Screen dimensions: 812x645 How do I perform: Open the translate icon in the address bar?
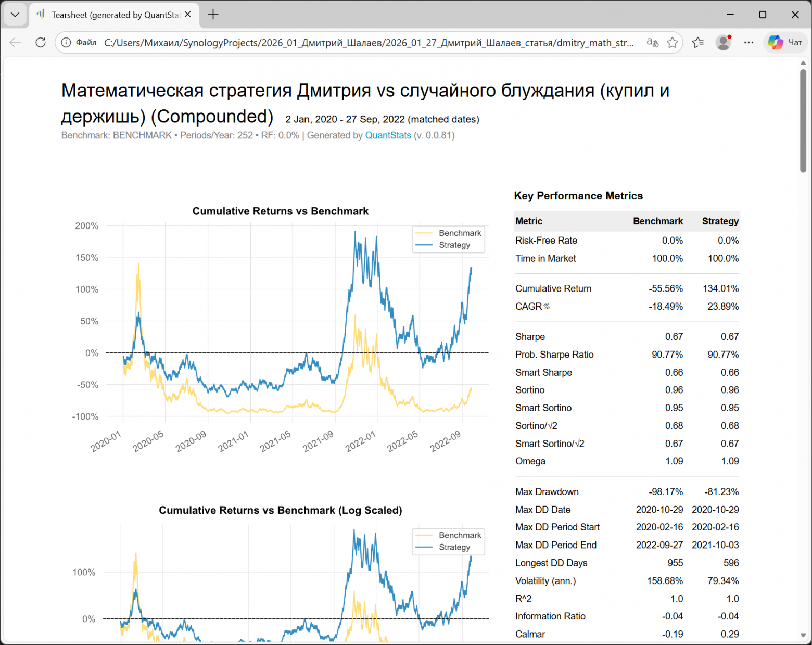[652, 42]
